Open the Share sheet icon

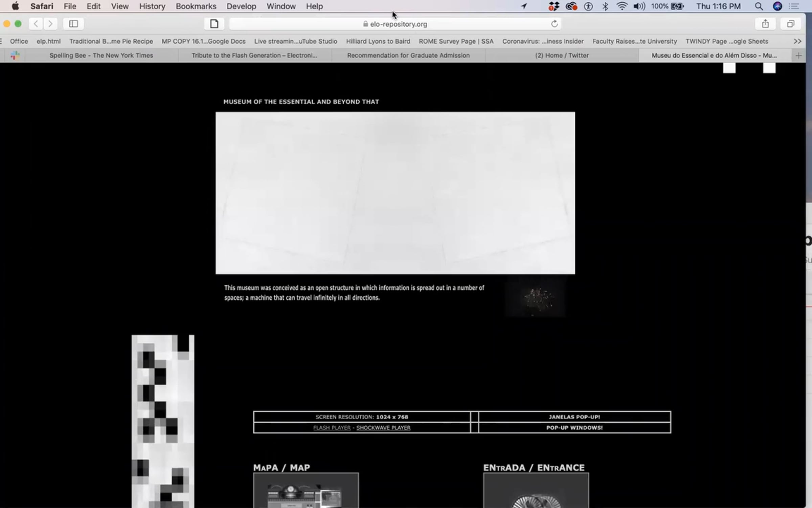[765, 24]
